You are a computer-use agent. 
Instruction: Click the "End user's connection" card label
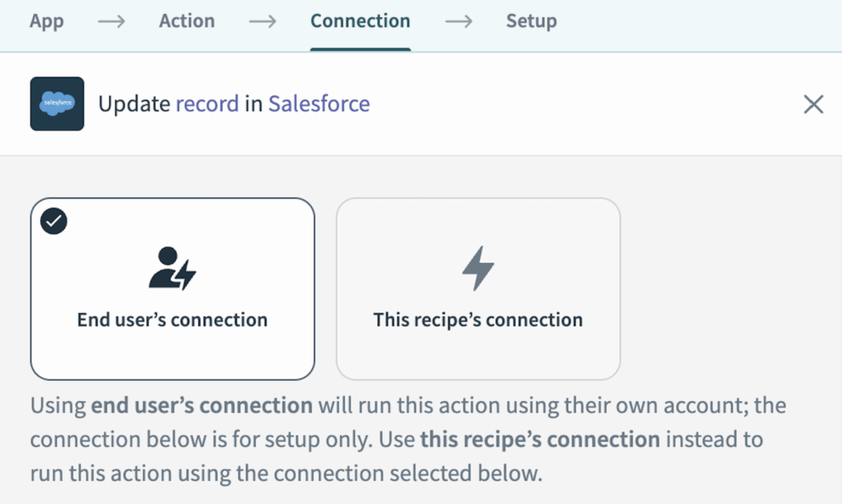(x=172, y=320)
